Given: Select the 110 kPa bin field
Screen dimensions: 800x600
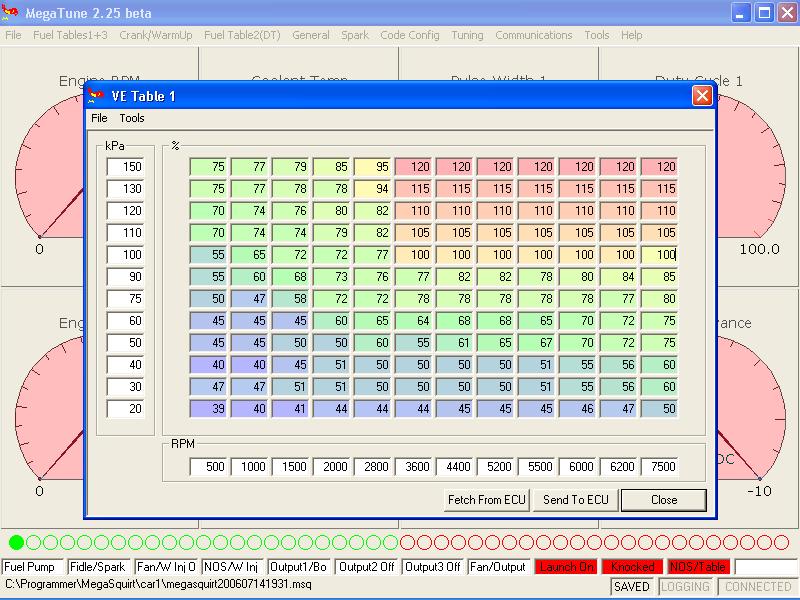Looking at the screenshot, I should coord(126,233).
